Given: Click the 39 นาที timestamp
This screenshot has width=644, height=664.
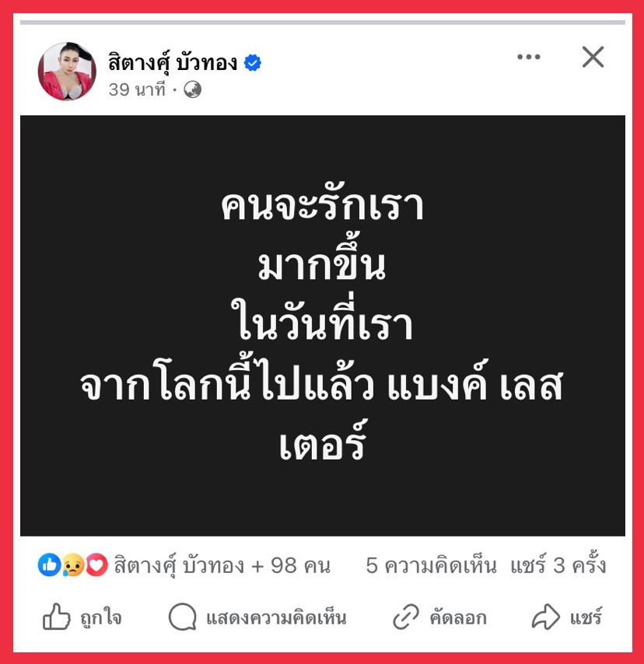Looking at the screenshot, I should pos(137,89).
